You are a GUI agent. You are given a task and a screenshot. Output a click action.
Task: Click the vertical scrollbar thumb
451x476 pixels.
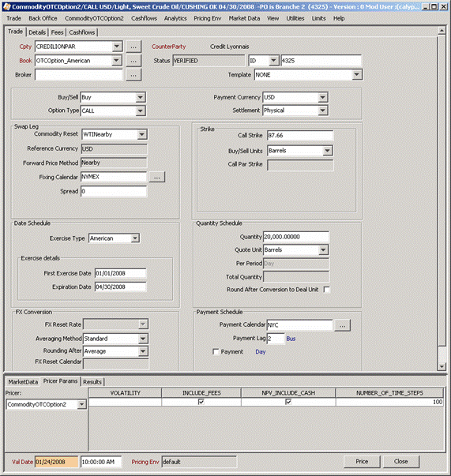click(442, 189)
